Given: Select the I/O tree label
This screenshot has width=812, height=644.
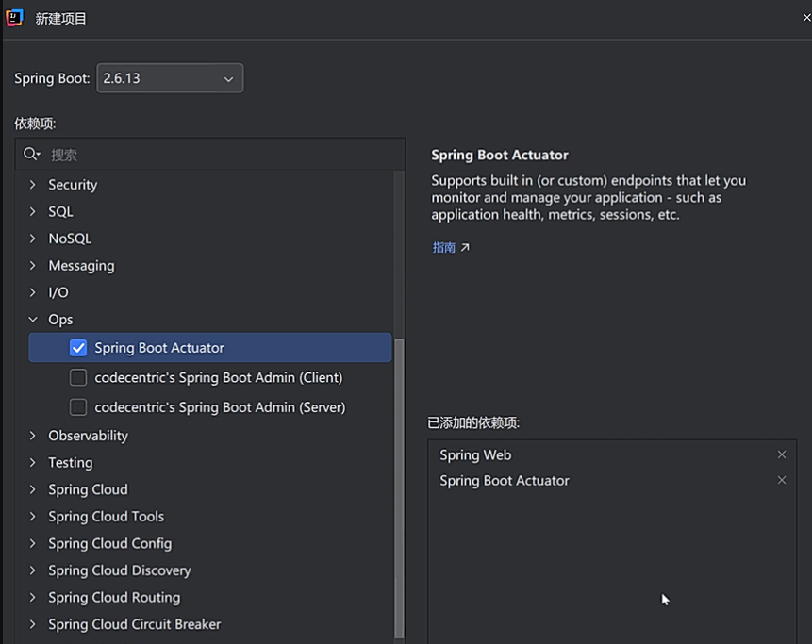Looking at the screenshot, I should 58,292.
